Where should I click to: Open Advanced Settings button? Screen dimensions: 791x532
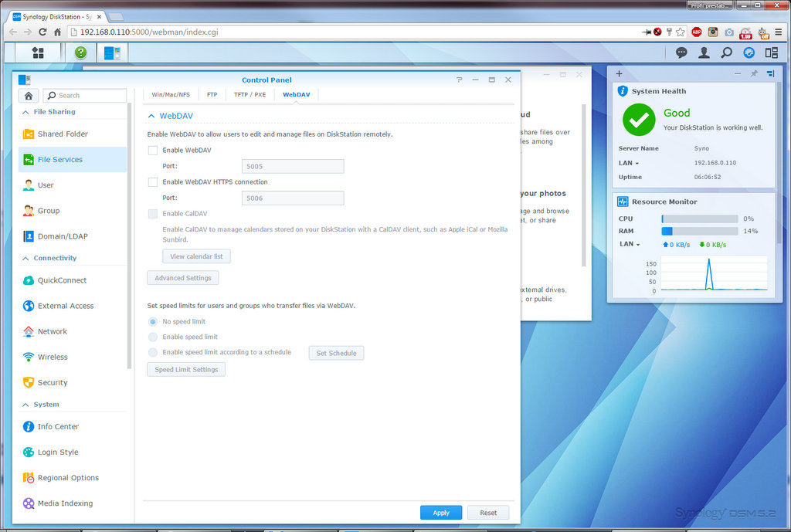click(x=182, y=278)
